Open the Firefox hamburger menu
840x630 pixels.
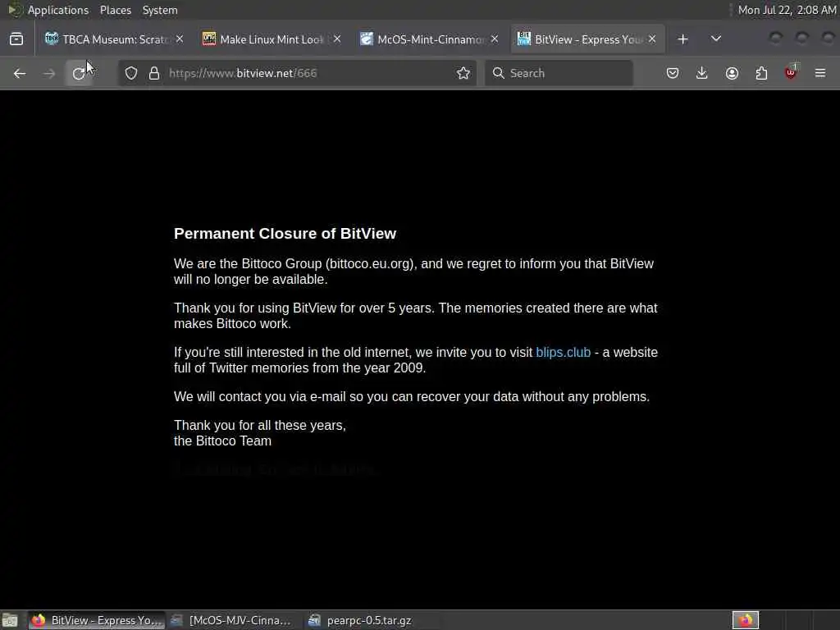(820, 73)
